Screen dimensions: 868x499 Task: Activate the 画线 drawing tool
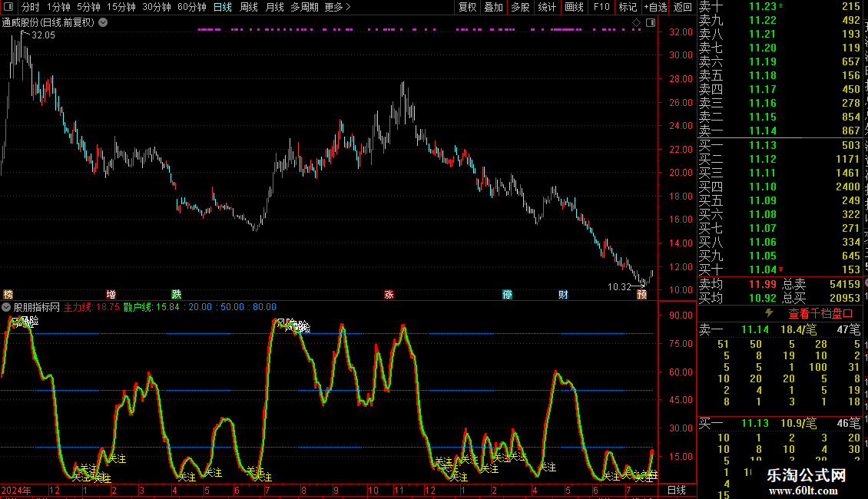[574, 7]
